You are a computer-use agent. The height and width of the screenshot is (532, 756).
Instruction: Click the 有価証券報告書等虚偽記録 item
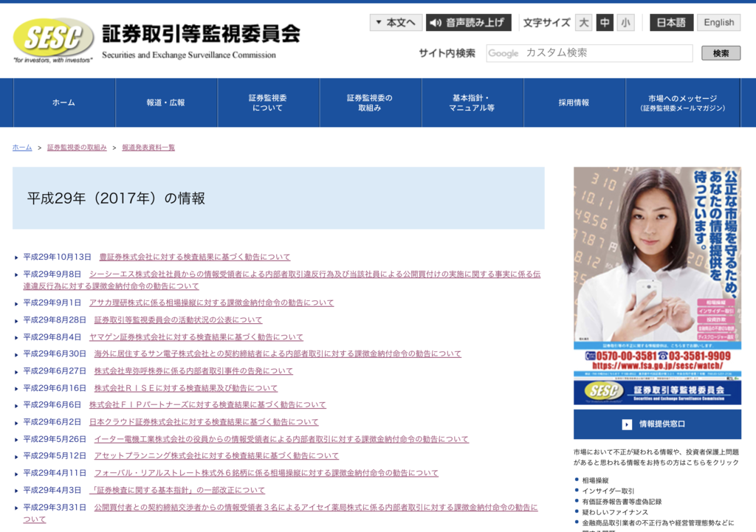(x=622, y=502)
